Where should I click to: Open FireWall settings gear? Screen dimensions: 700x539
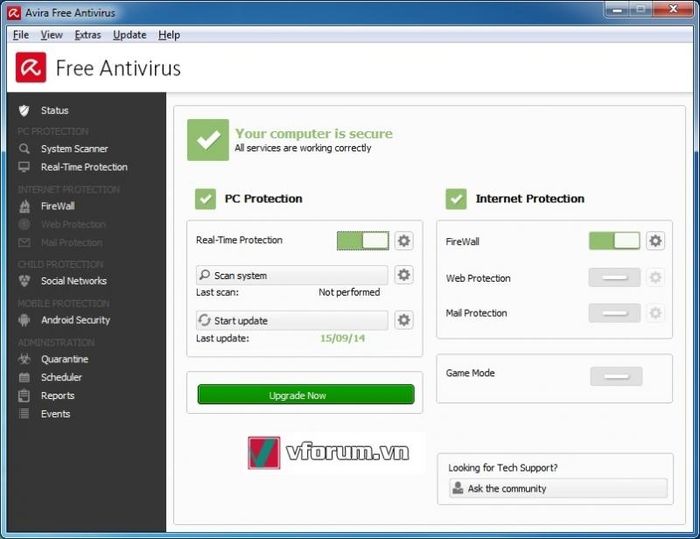[655, 241]
